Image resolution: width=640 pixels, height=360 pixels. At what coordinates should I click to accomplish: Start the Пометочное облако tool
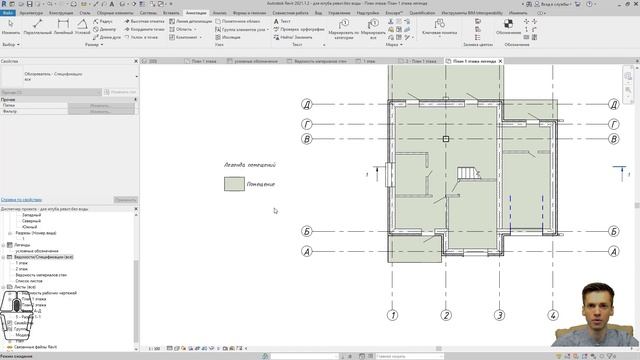pyautogui.click(x=238, y=21)
